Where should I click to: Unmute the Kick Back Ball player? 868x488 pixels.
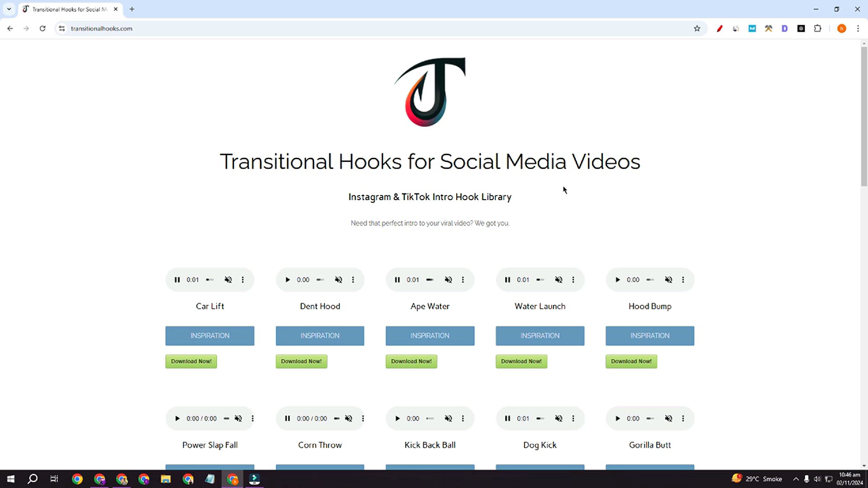[448, 418]
